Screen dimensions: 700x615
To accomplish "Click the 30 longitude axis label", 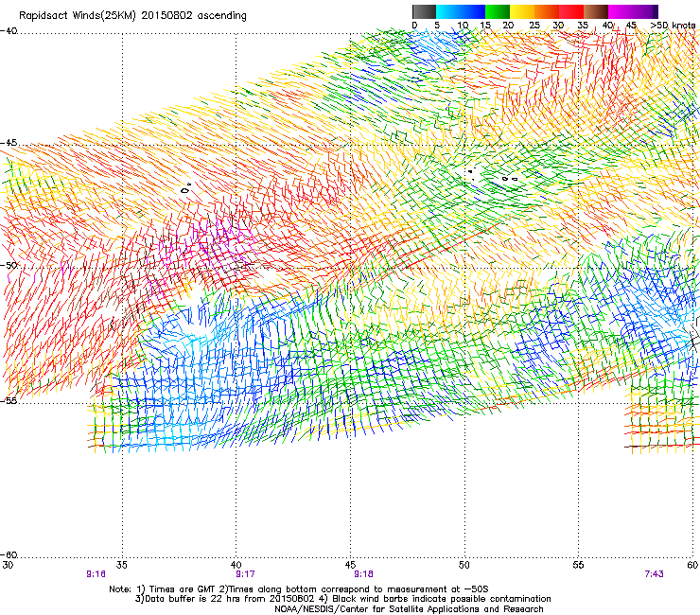I will [x=8, y=565].
